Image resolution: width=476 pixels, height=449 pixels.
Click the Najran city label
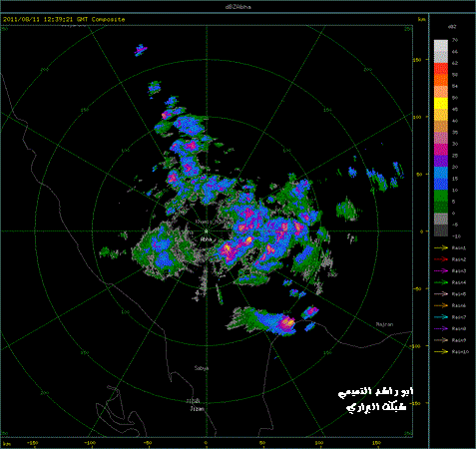click(x=384, y=324)
